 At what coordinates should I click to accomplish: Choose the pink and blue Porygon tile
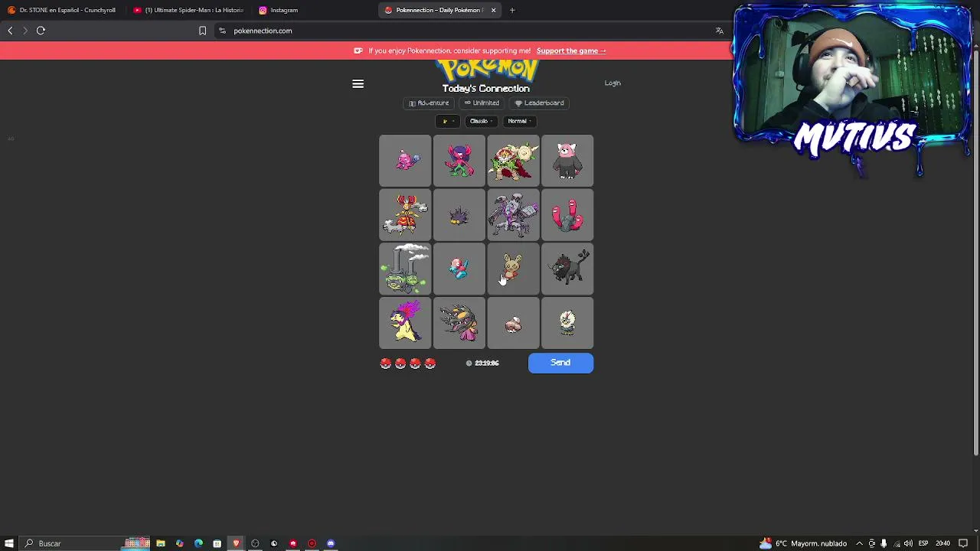(x=459, y=269)
